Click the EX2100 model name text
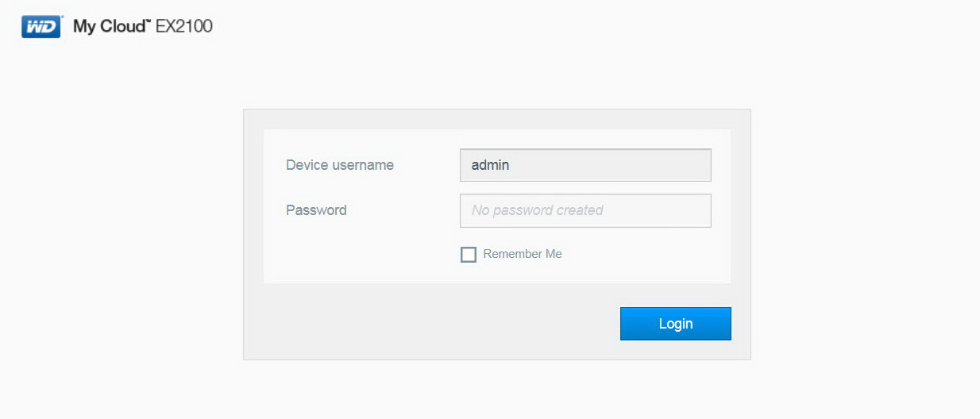Image resolution: width=980 pixels, height=419 pixels. tap(183, 26)
